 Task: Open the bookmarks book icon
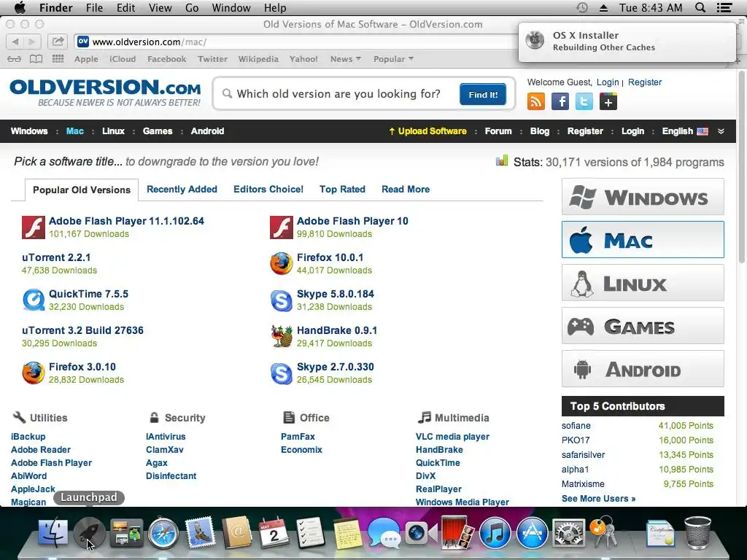pos(36,59)
